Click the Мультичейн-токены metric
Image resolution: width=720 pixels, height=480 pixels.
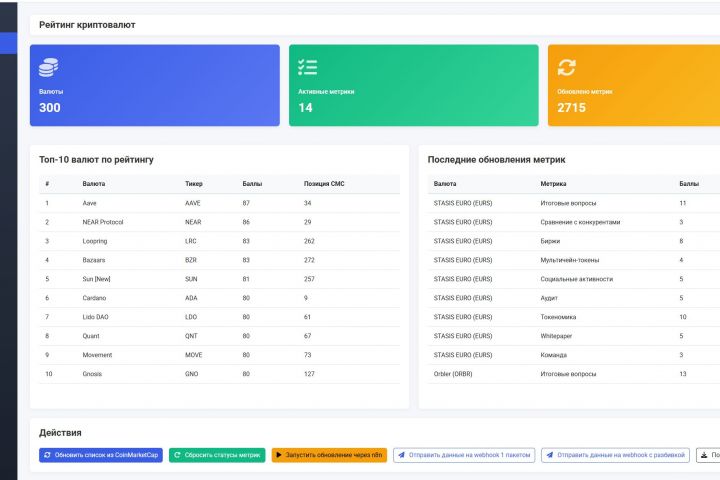[570, 260]
